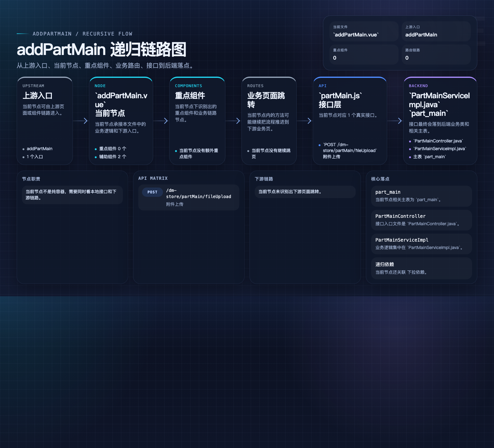
Task: Click the 下游链路 panel heading
Action: tap(264, 179)
